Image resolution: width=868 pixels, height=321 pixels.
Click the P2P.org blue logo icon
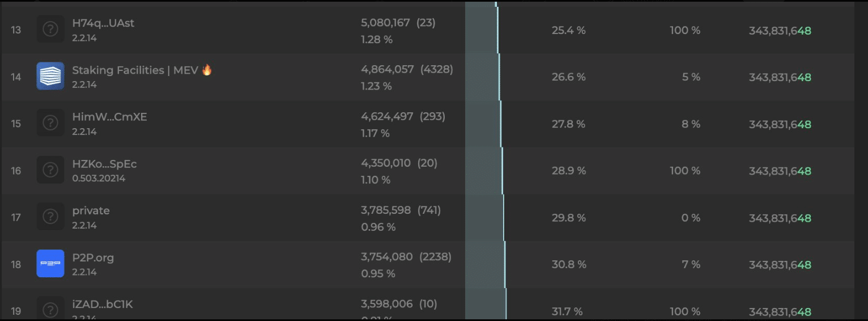(50, 264)
